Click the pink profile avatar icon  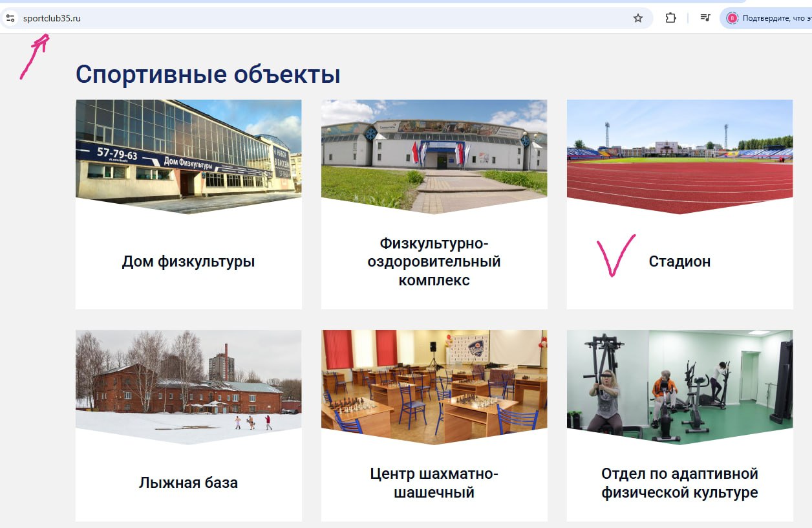coord(732,18)
